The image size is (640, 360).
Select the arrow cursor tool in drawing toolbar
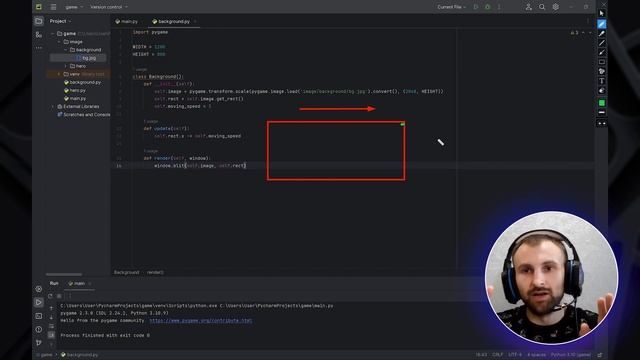(x=602, y=13)
